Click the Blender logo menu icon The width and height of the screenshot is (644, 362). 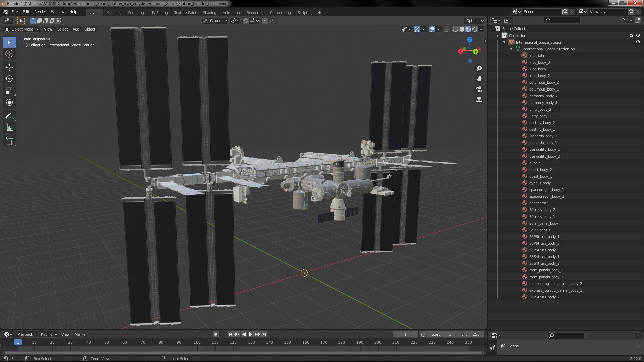pyautogui.click(x=6, y=12)
